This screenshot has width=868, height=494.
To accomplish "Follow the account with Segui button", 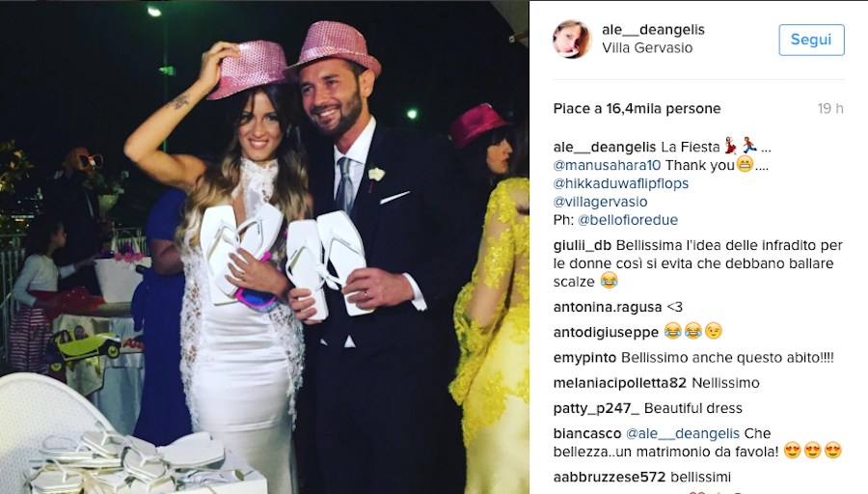I will point(811,40).
